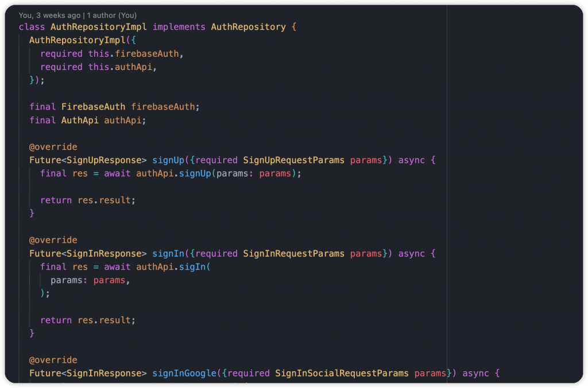Select the AuthApi type in the field declaration
588x388 pixels.
pyautogui.click(x=80, y=121)
